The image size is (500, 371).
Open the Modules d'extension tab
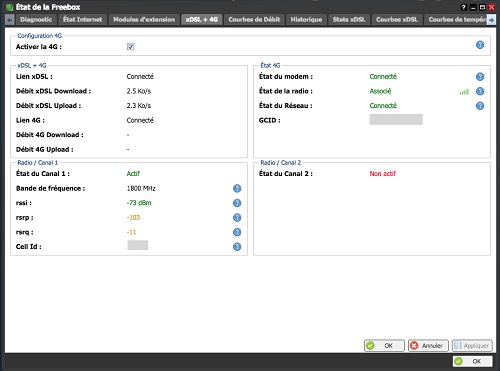(144, 20)
